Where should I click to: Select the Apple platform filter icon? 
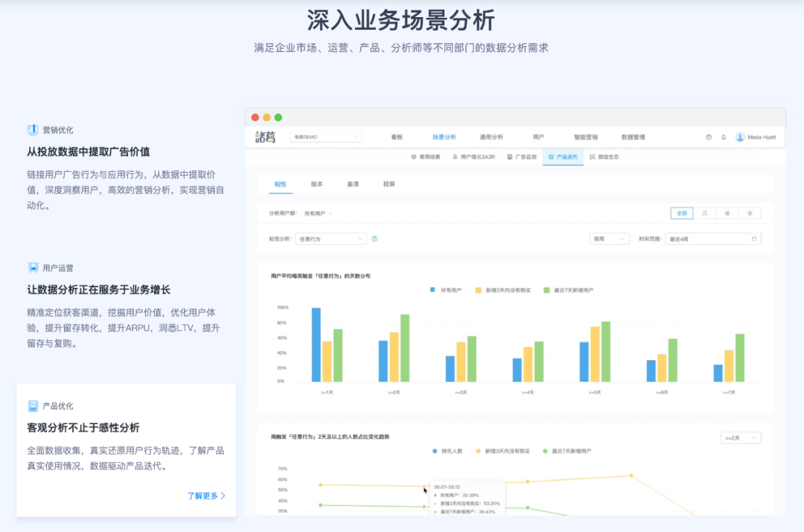pyautogui.click(x=727, y=214)
